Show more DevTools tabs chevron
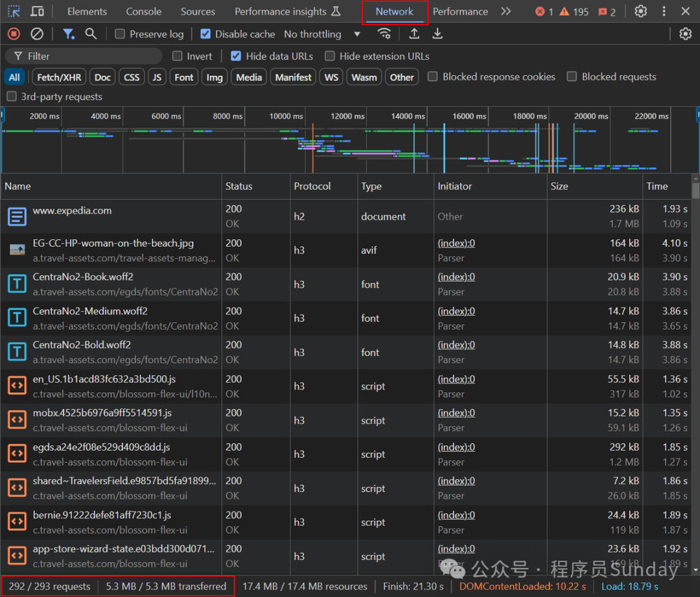This screenshot has height=597, width=700. coord(506,11)
